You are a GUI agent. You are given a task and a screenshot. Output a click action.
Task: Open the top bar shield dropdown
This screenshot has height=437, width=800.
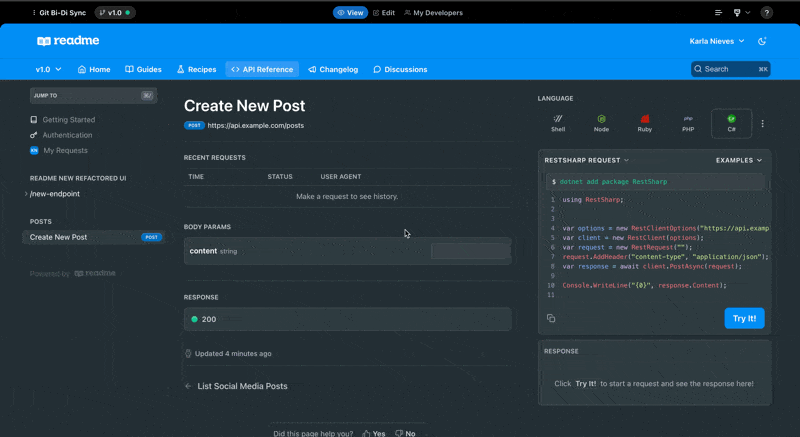coord(741,13)
